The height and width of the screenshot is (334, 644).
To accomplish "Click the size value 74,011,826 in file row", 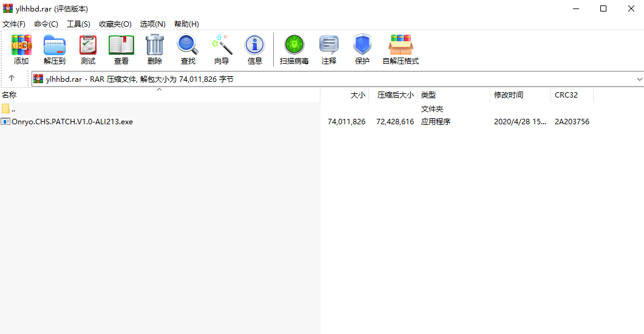I will click(x=346, y=121).
